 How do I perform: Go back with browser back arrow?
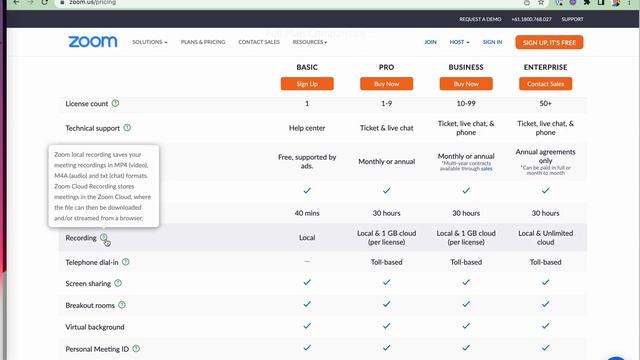(x=16, y=2)
